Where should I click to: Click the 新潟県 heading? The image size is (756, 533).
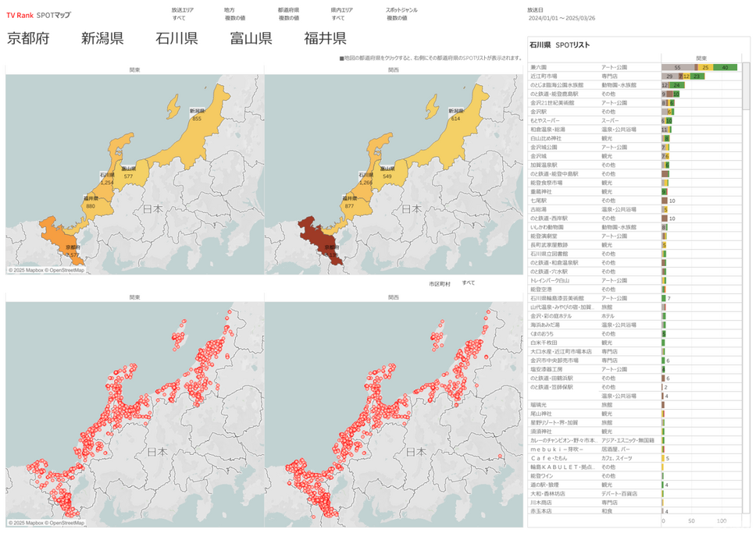coord(102,39)
